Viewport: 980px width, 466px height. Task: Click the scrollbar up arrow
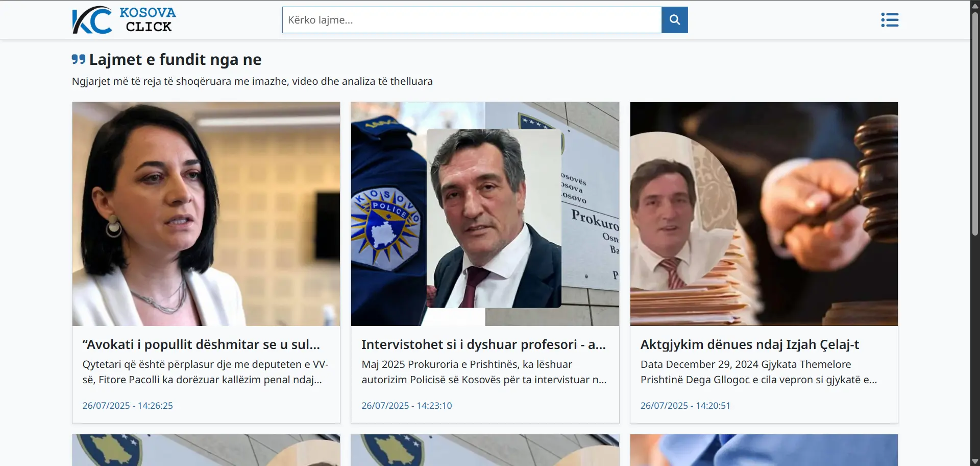975,5
